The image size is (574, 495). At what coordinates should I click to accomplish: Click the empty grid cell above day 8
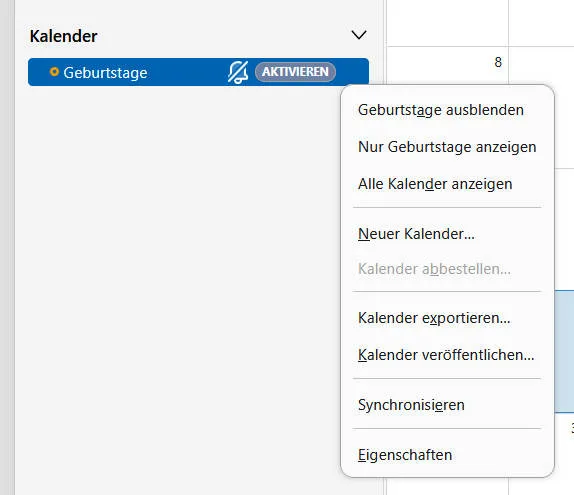447,23
